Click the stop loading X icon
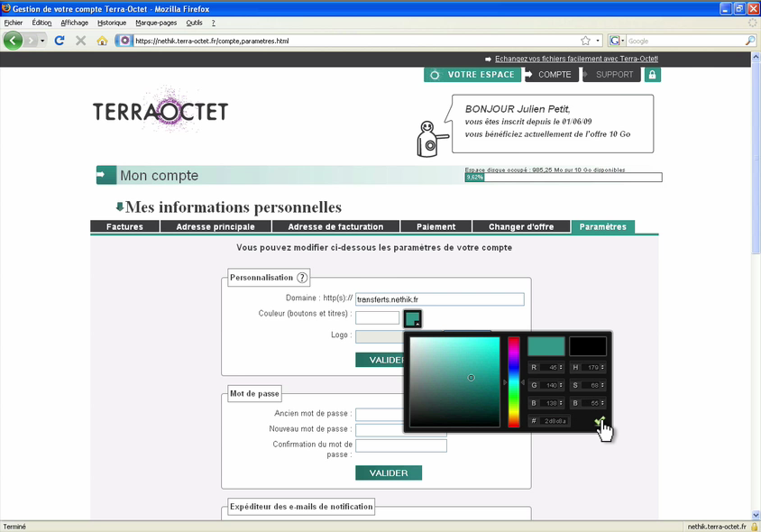Image resolution: width=761 pixels, height=532 pixels. tap(80, 41)
